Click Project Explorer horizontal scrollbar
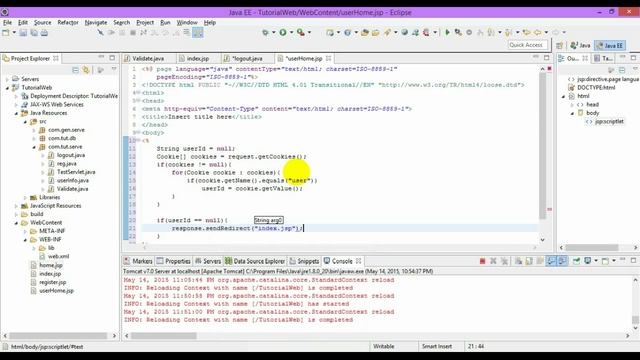The image size is (640, 360). (58, 336)
